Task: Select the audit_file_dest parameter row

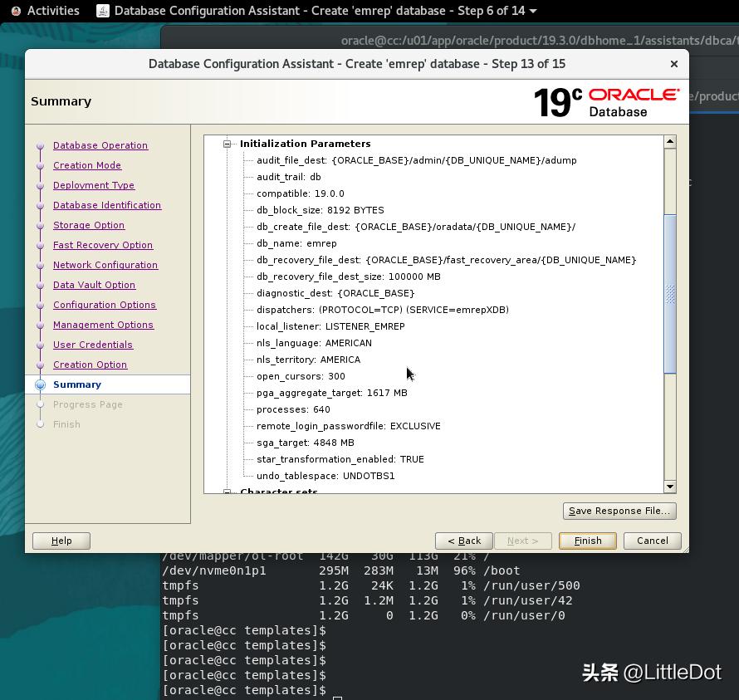Action: click(x=417, y=160)
